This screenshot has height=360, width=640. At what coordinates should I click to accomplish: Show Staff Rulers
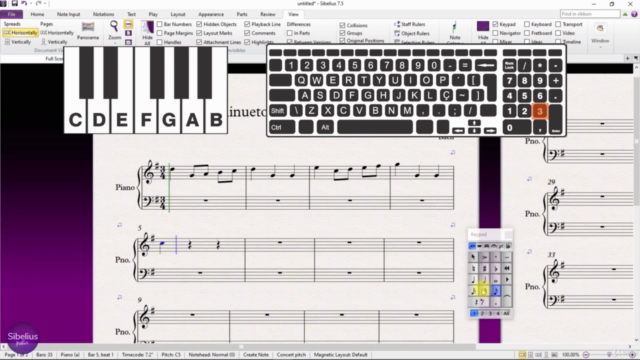(x=409, y=24)
